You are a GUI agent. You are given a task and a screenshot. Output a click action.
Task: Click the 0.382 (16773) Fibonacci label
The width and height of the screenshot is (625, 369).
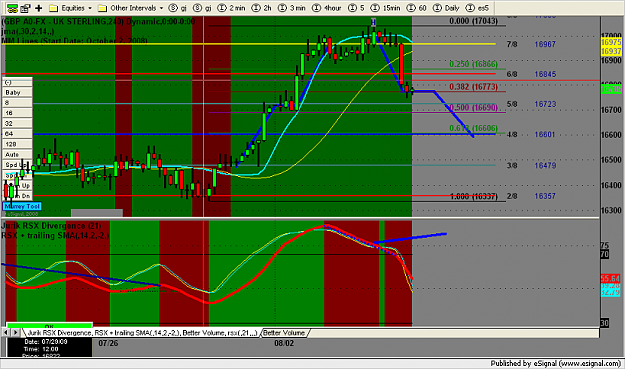pyautogui.click(x=473, y=87)
